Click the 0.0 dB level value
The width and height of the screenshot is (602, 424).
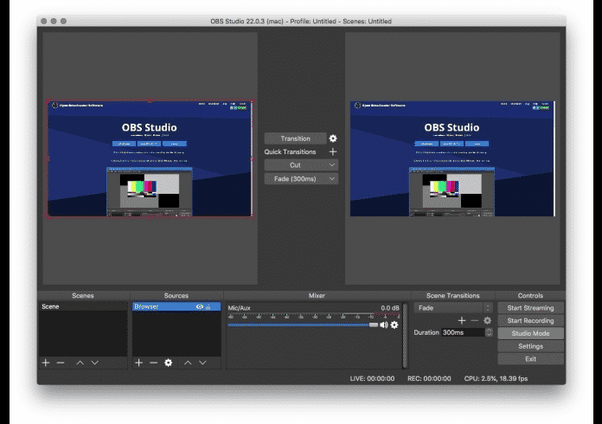[x=390, y=308]
